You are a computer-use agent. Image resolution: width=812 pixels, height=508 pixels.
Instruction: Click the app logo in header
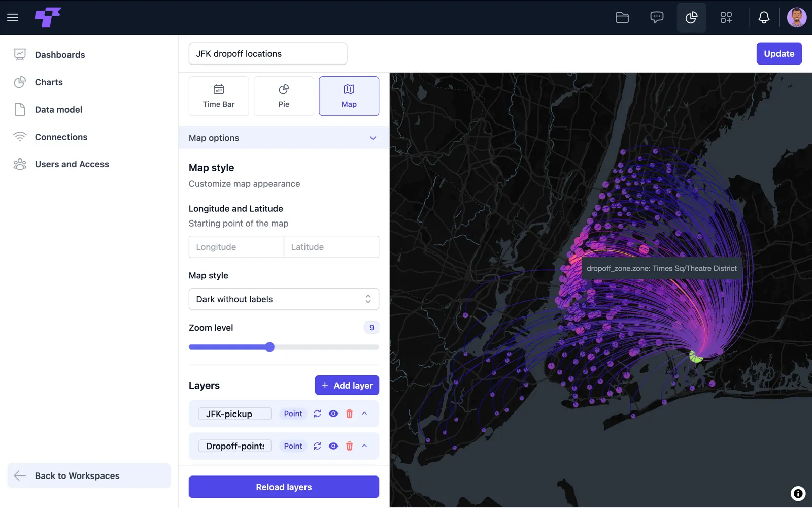click(48, 17)
